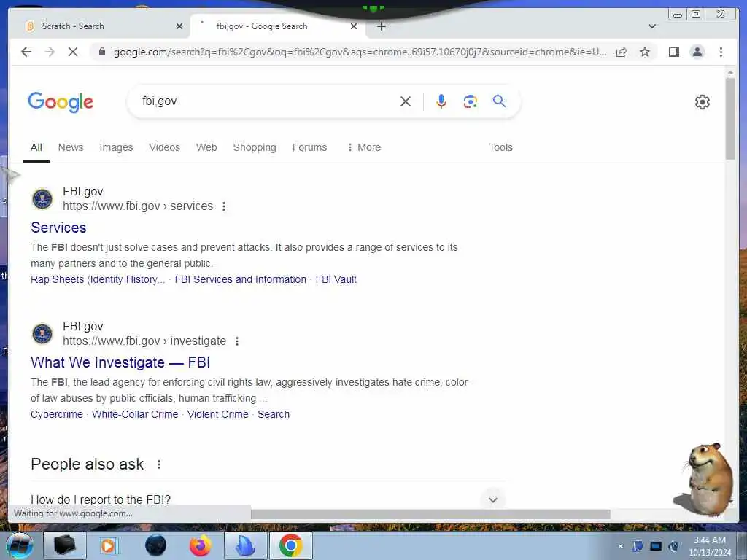Go back to the previous page
This screenshot has width=747, height=560.
pyautogui.click(x=26, y=52)
